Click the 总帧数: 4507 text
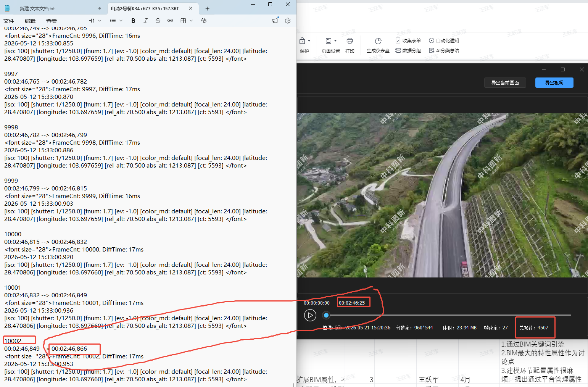The width and height of the screenshot is (588, 387). (533, 328)
